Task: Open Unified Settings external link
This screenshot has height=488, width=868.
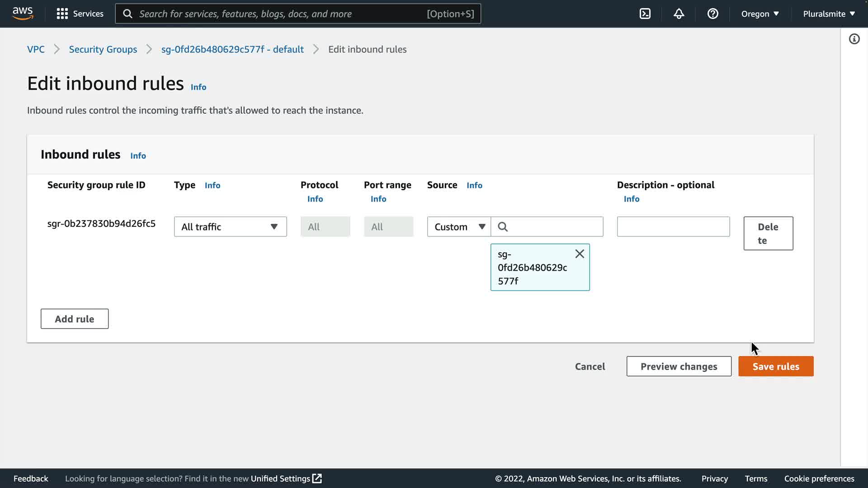Action: 286,479
